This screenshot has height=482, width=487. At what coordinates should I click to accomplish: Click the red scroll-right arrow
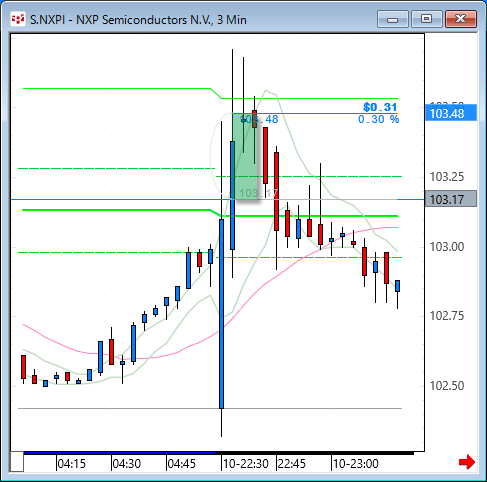pyautogui.click(x=467, y=462)
